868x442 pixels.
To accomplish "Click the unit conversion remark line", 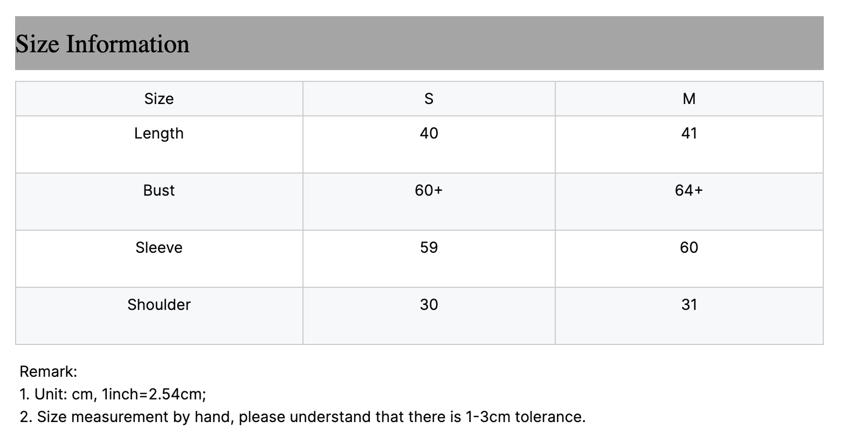I will 113,394.
